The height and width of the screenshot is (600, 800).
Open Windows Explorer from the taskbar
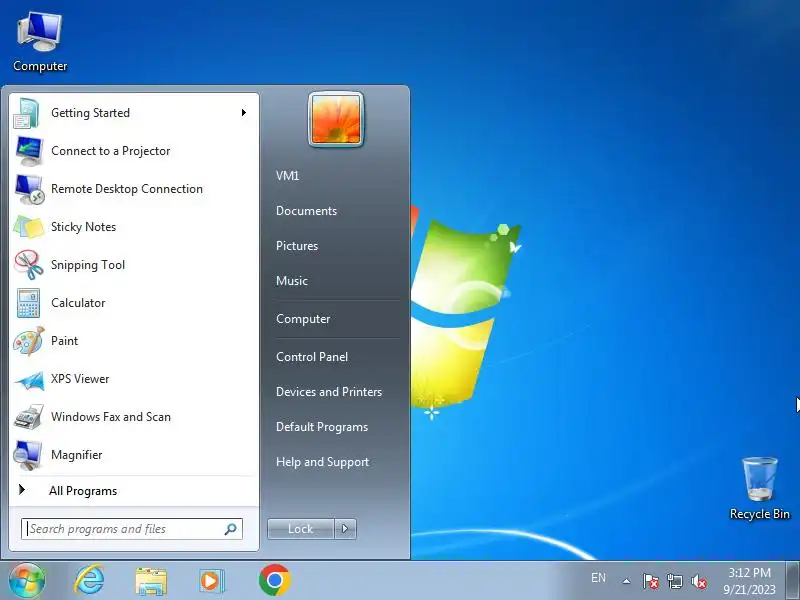pos(151,581)
